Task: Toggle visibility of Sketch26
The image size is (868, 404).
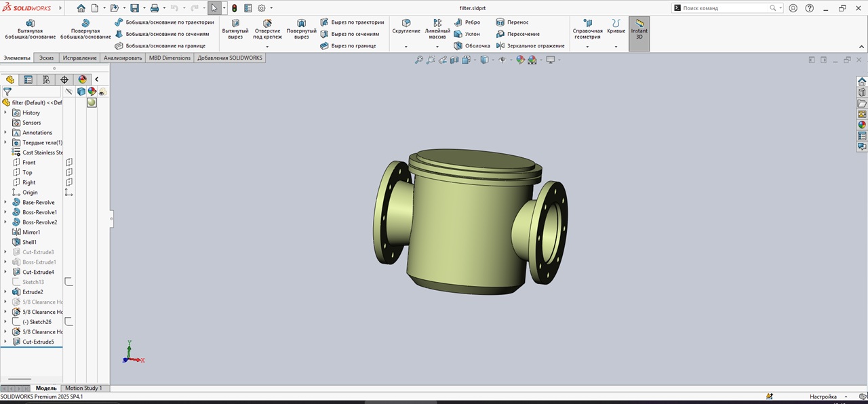Action: point(68,322)
